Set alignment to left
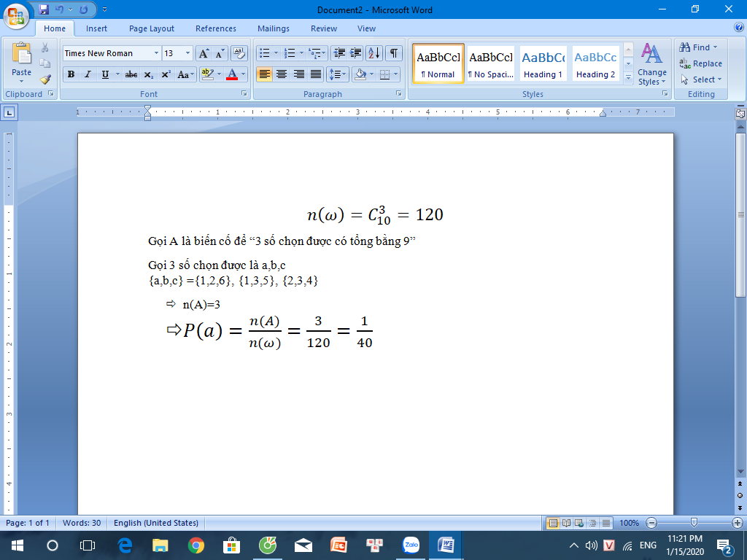 (264, 74)
